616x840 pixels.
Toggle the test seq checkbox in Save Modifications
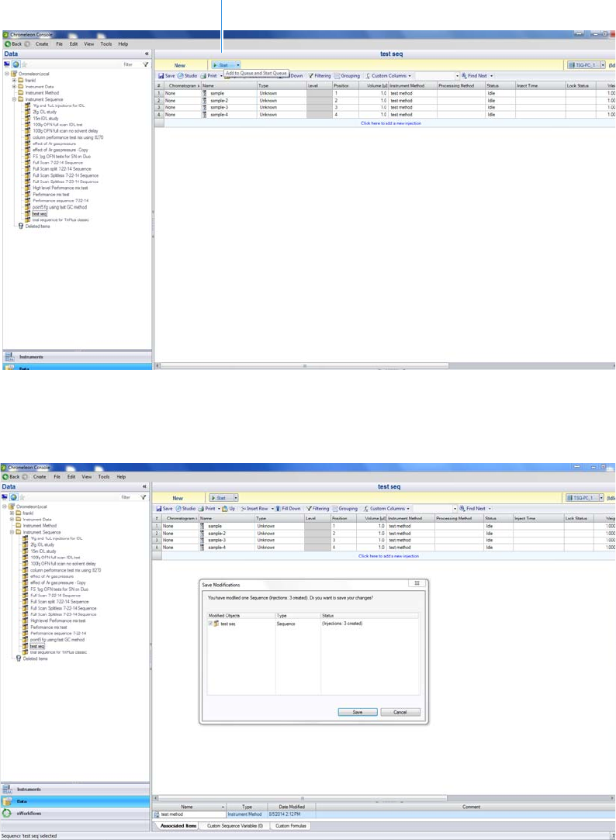point(210,624)
